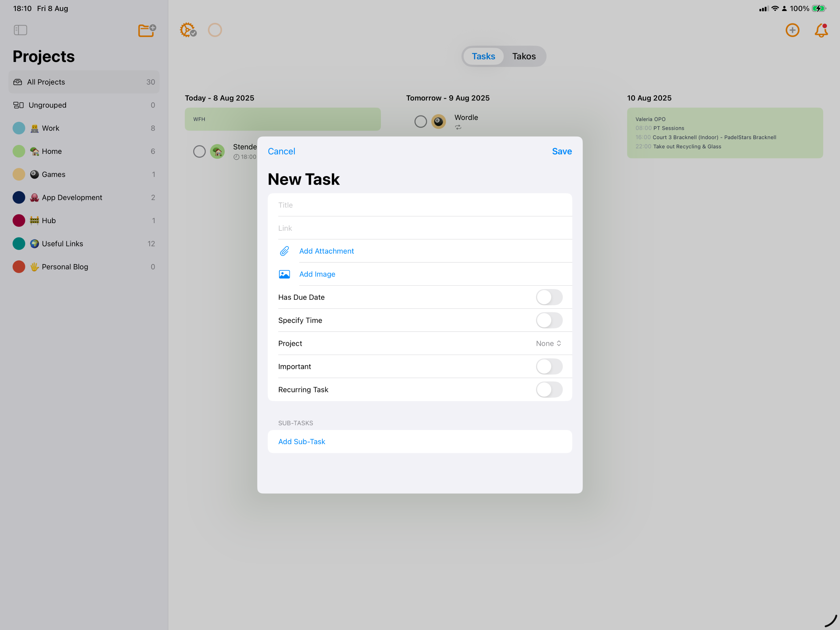Click the picture icon beside Add Image
840x630 pixels.
(x=284, y=274)
